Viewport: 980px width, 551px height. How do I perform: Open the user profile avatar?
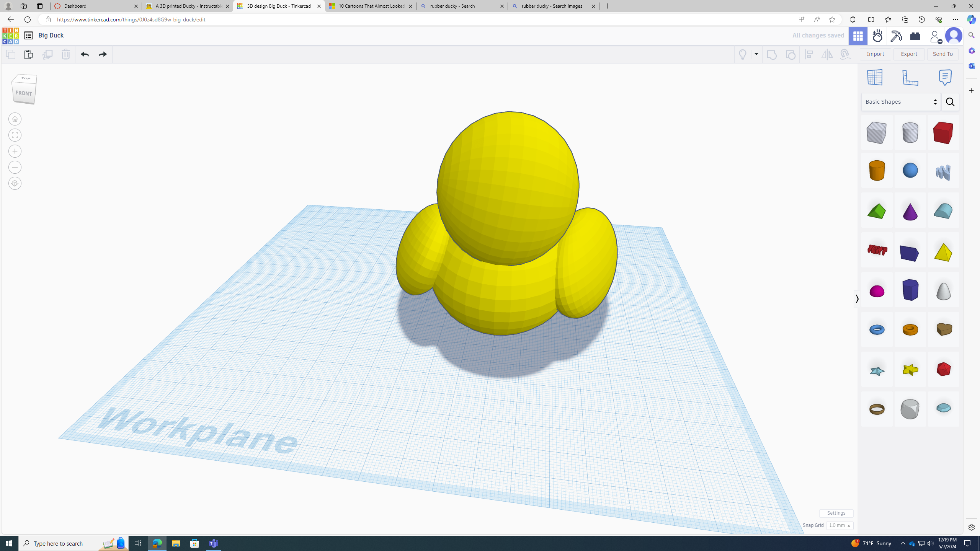point(954,36)
